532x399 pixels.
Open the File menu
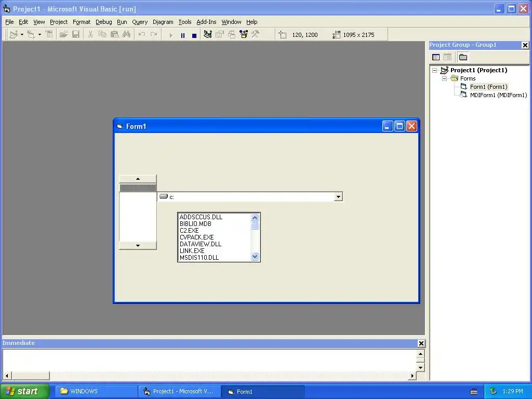(9, 22)
